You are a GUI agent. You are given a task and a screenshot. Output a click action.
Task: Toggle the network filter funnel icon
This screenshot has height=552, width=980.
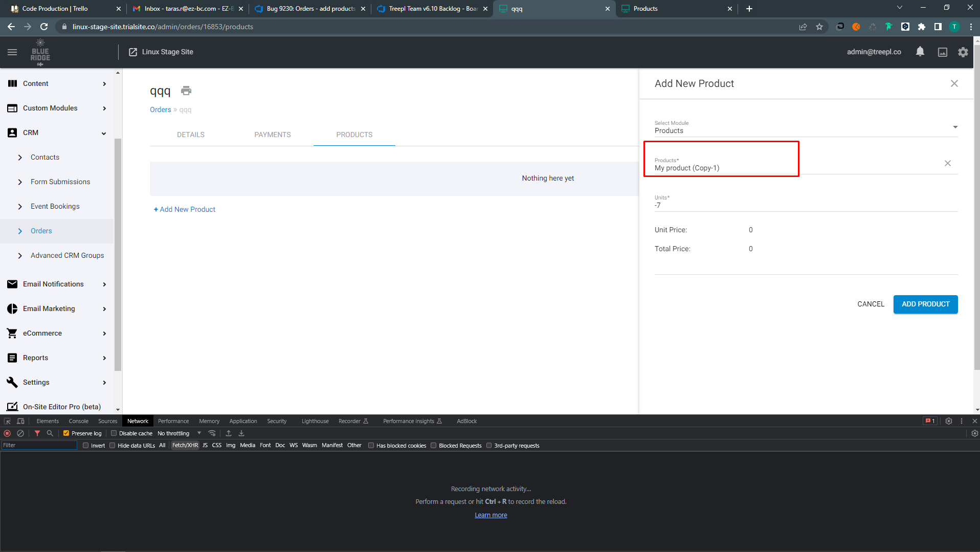(37, 433)
